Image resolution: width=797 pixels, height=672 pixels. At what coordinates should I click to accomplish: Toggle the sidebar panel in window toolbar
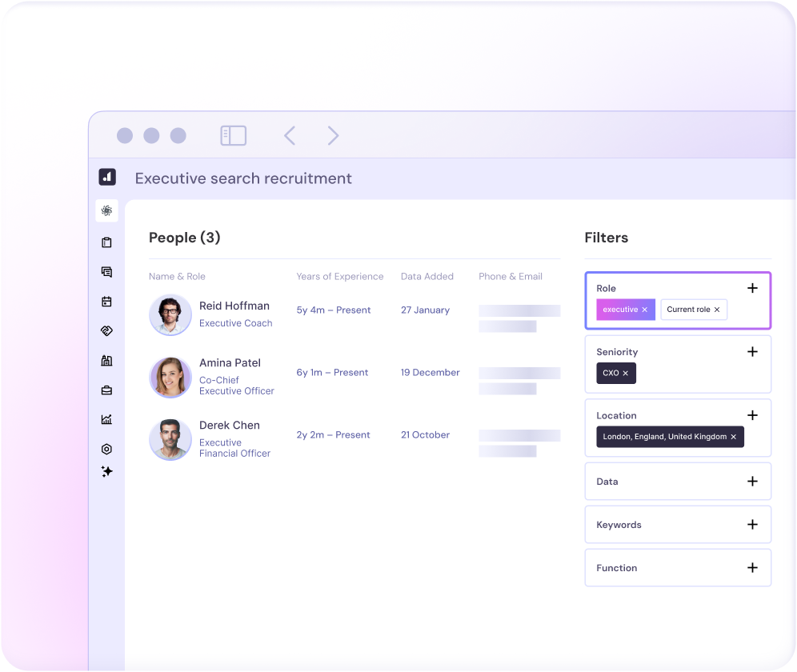click(233, 136)
